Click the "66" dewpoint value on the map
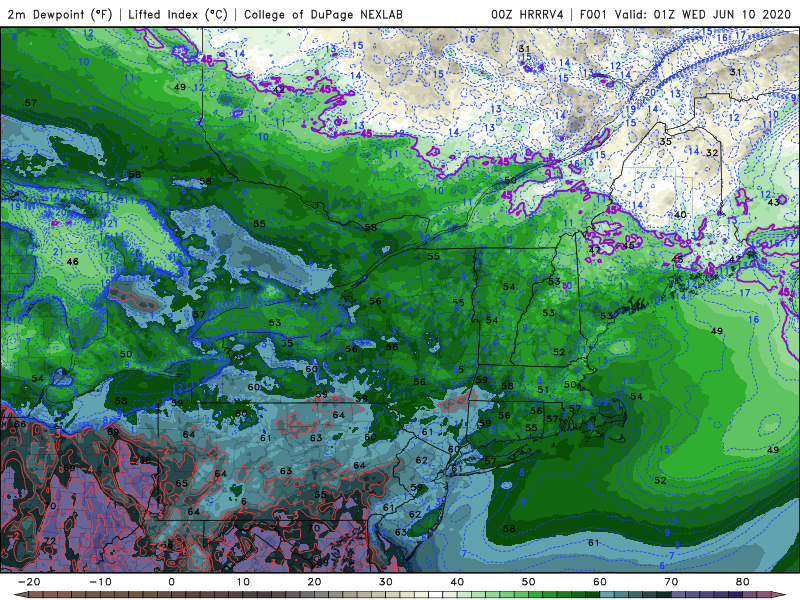Viewport: 800px width, 600px height. 20,424
